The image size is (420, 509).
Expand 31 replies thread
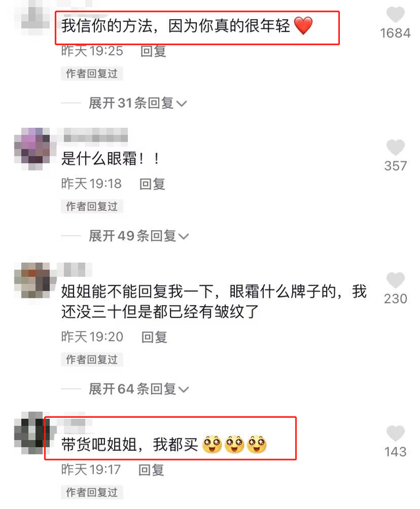138,103
